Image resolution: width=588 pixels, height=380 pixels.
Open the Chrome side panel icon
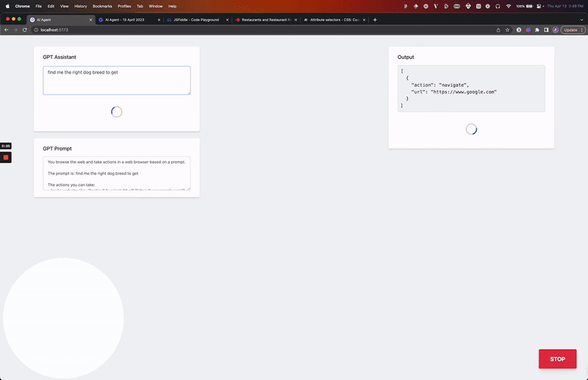click(546, 30)
